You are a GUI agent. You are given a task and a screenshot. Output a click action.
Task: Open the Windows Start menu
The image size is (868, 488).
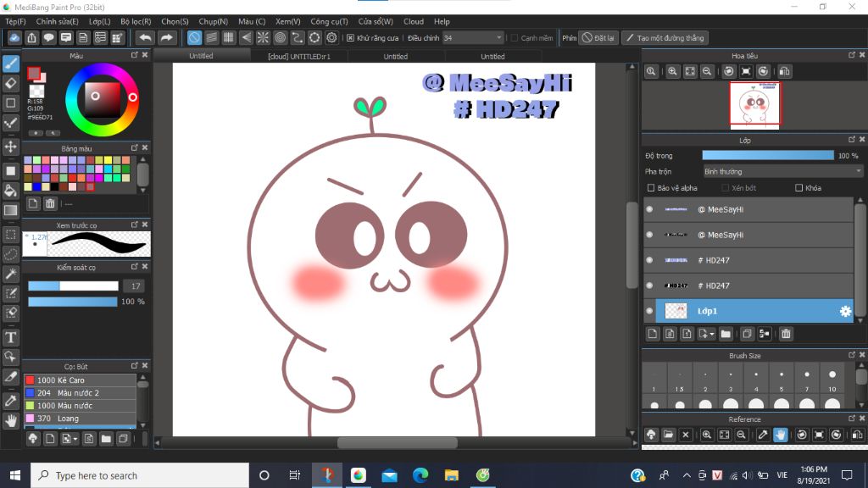[x=15, y=475]
